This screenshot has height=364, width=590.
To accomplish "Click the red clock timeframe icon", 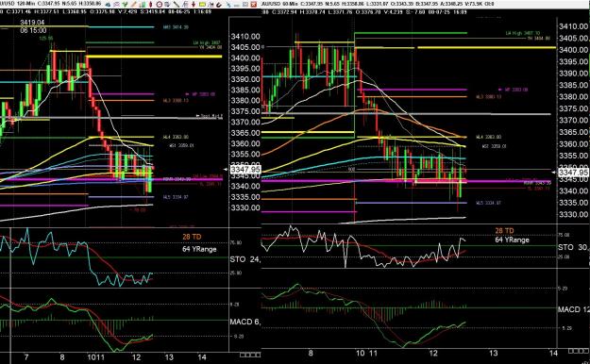I will 160,5.
